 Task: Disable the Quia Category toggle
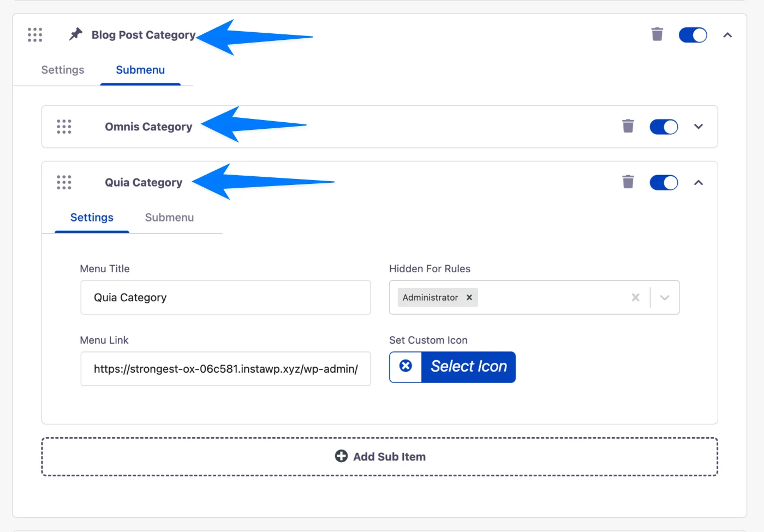pos(664,182)
